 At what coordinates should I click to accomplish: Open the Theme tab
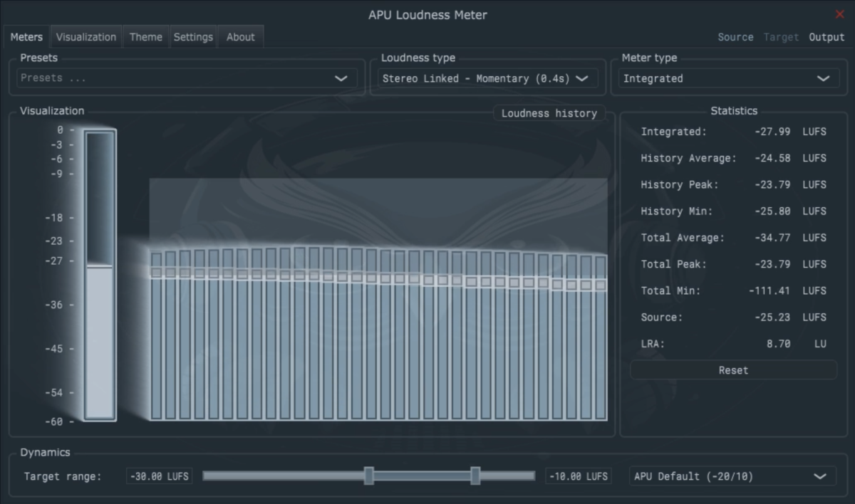(x=146, y=37)
